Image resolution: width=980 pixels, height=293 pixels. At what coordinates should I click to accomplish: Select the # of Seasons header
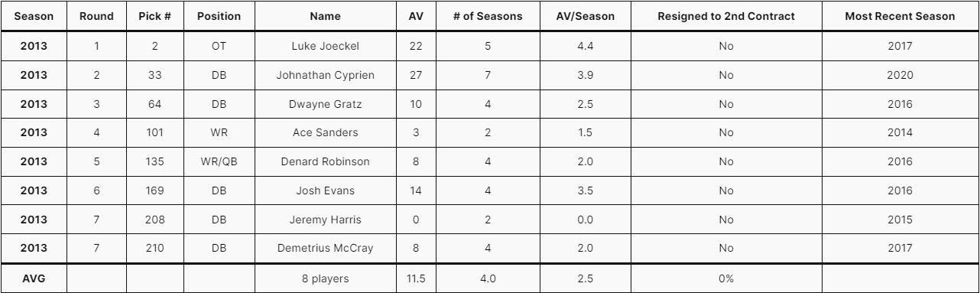tap(488, 16)
